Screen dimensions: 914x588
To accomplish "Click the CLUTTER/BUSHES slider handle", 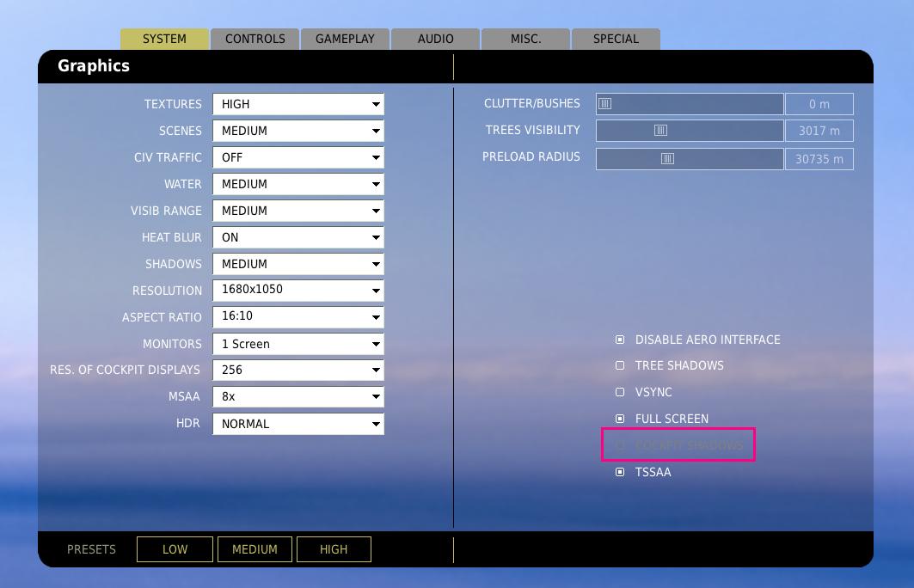I will (605, 104).
